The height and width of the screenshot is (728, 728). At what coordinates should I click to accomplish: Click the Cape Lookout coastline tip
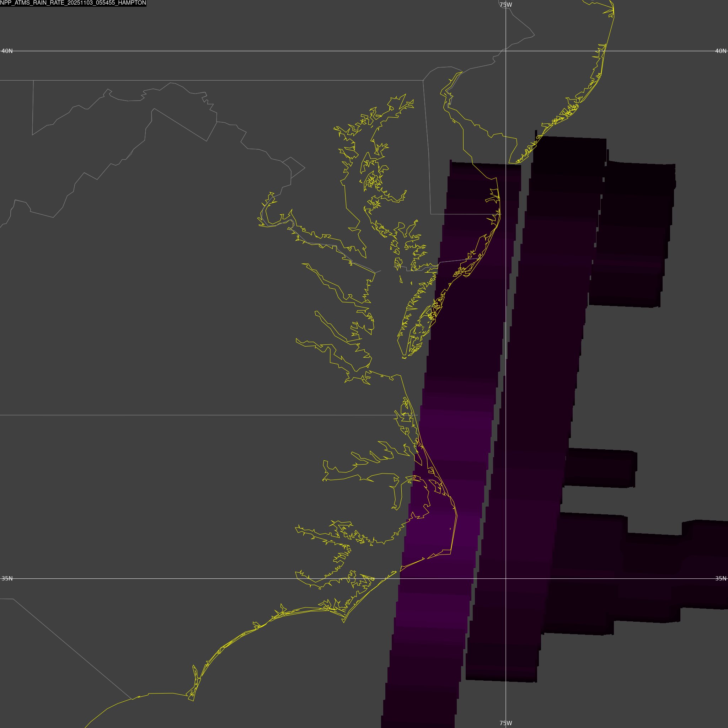point(344,622)
